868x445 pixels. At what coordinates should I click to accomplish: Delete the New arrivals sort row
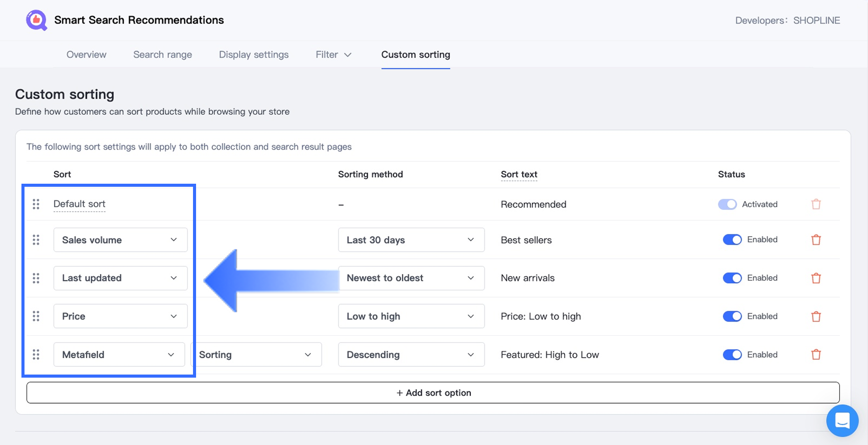[x=816, y=278]
